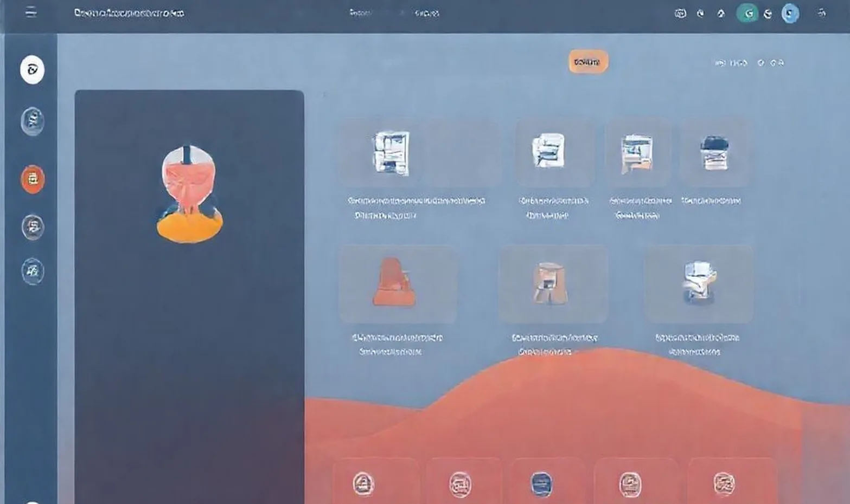Expand the hamburger menu at top left

(x=31, y=13)
